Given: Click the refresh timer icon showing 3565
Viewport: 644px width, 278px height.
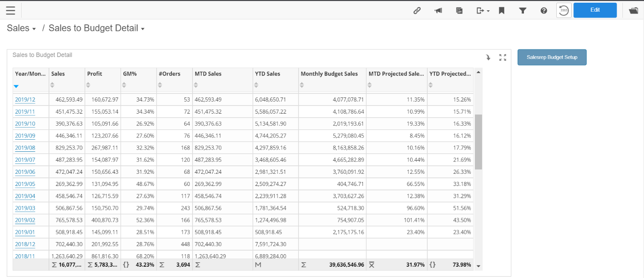Looking at the screenshot, I should pyautogui.click(x=563, y=10).
